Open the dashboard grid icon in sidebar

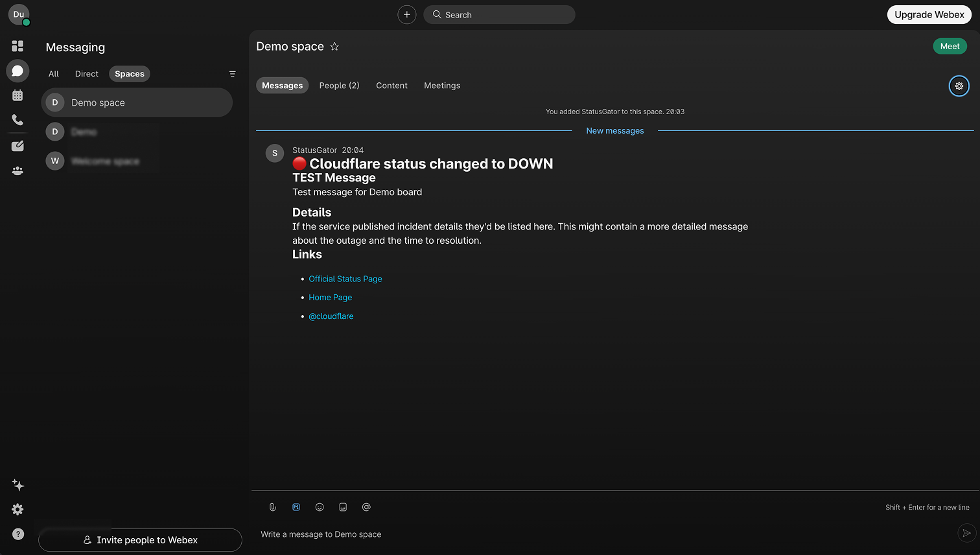pos(17,46)
